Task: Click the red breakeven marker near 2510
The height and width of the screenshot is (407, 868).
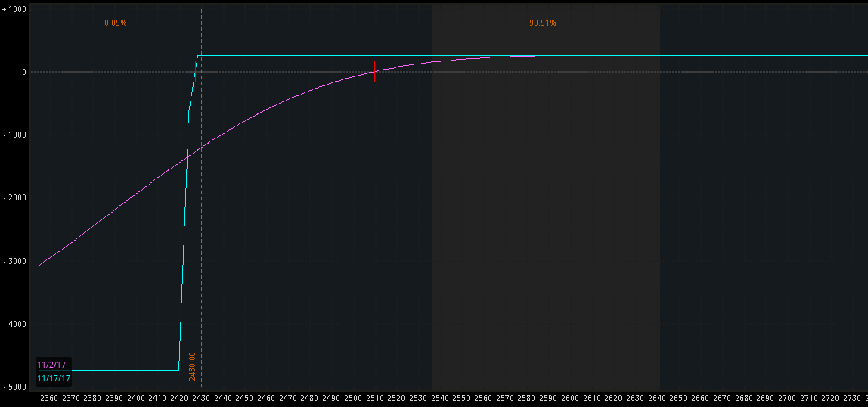Action: click(375, 71)
